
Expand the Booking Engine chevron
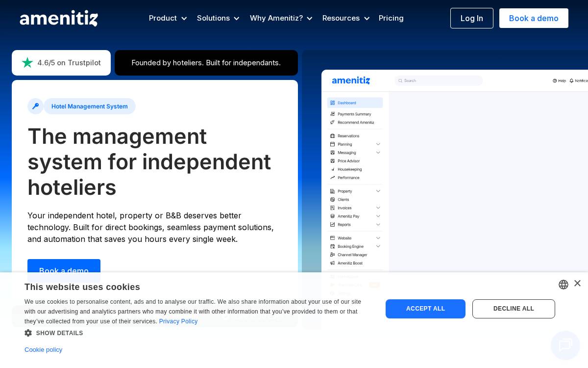tap(378, 246)
